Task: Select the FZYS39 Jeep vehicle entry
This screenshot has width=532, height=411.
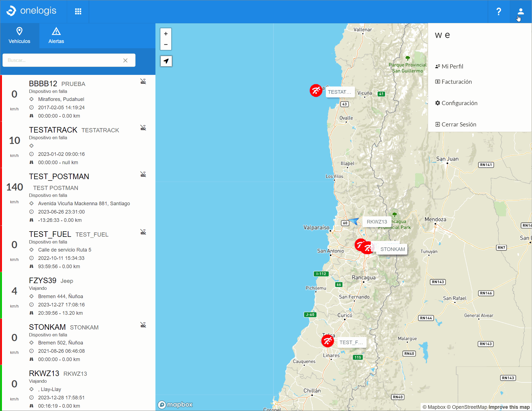Action: coord(78,296)
